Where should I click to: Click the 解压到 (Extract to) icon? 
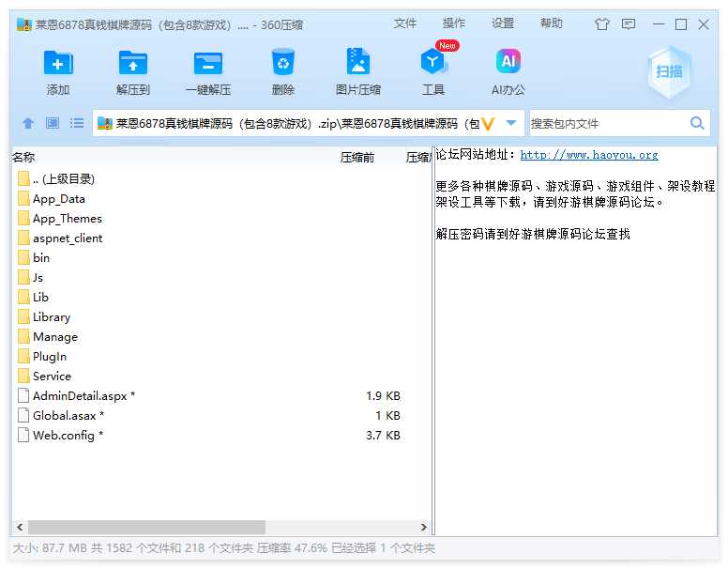tap(133, 63)
